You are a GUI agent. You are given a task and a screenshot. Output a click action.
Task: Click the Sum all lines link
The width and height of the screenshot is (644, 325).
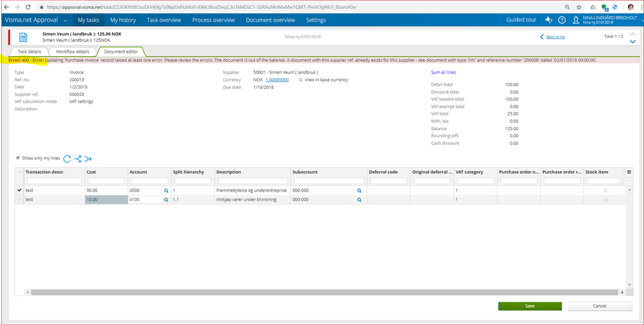point(443,72)
